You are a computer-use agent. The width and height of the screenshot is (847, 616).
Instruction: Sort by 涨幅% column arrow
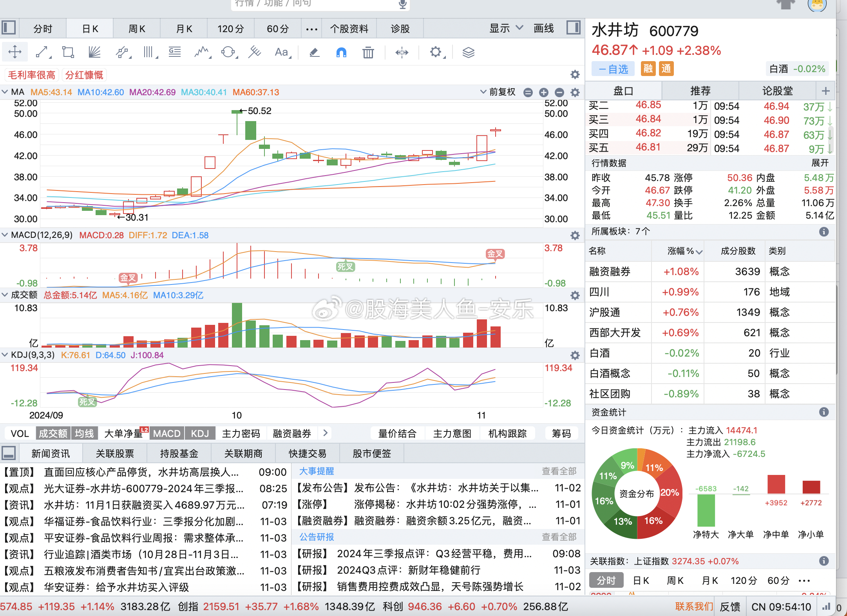699,252
